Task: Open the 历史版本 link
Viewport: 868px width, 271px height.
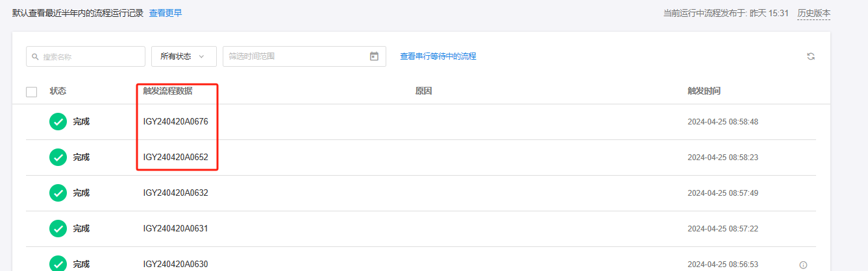Action: point(813,13)
